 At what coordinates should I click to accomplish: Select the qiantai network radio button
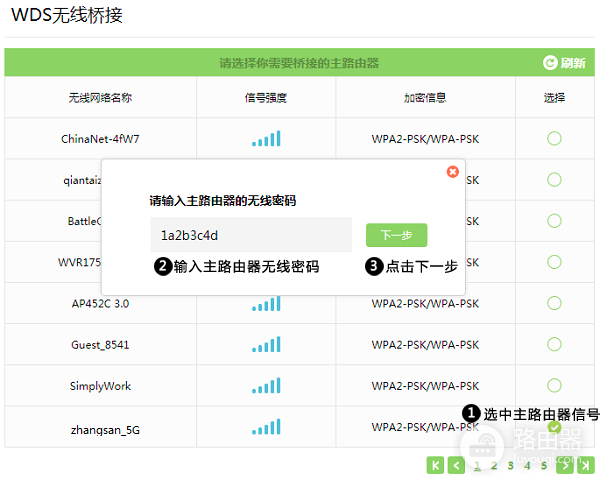coord(554,179)
